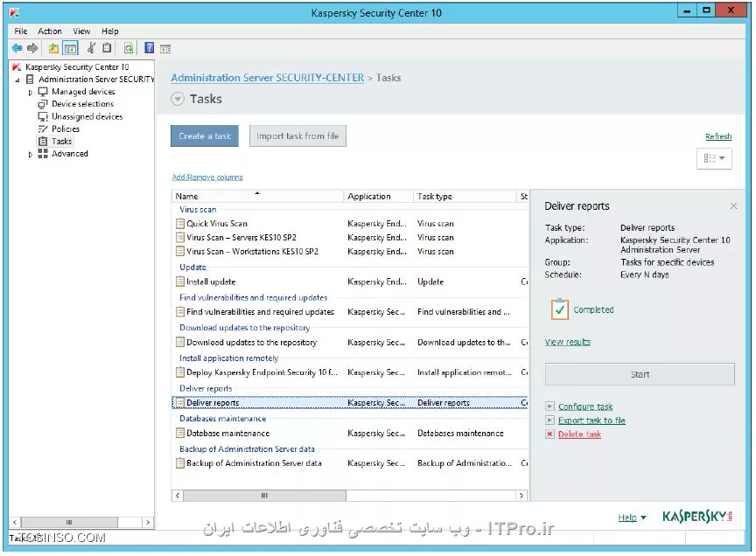Click the Export task to file link
The image size is (756, 556).
tap(591, 420)
